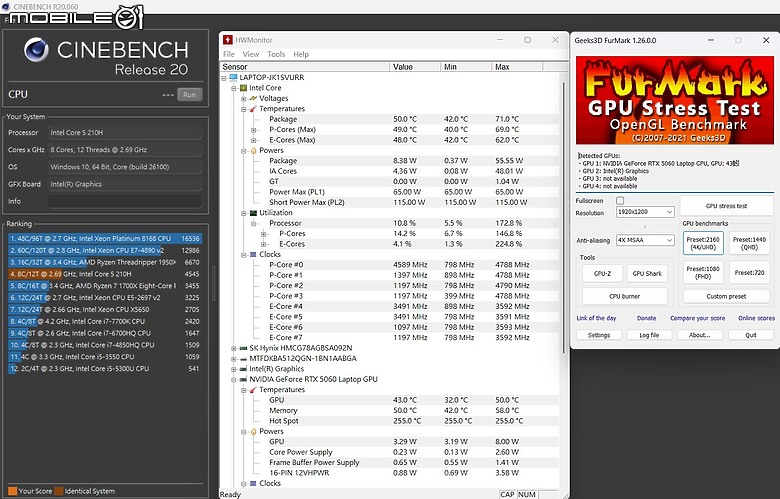Image resolution: width=780 pixels, height=499 pixels.
Task: Click the HWMonitor app icon in title bar
Action: [x=227, y=40]
